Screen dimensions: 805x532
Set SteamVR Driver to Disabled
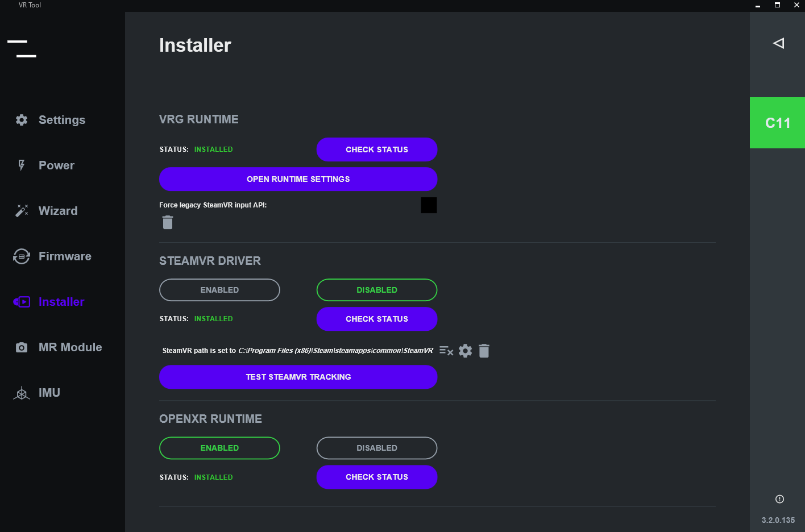click(377, 290)
